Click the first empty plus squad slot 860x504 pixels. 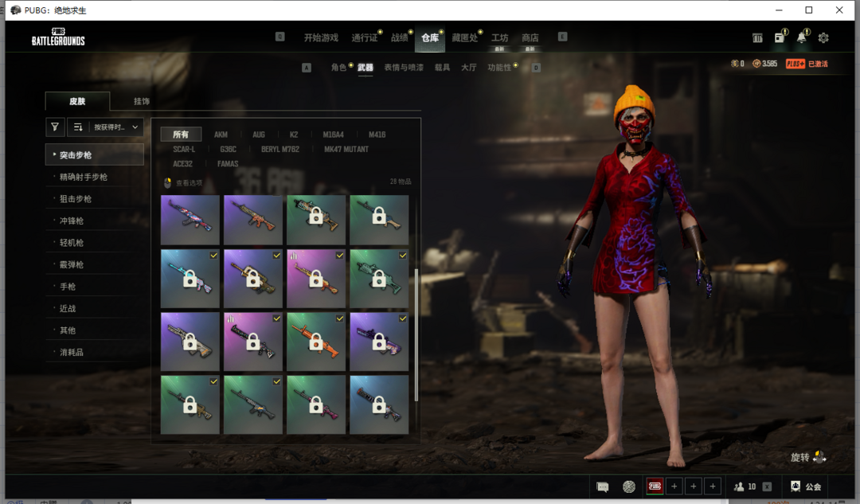click(x=674, y=486)
